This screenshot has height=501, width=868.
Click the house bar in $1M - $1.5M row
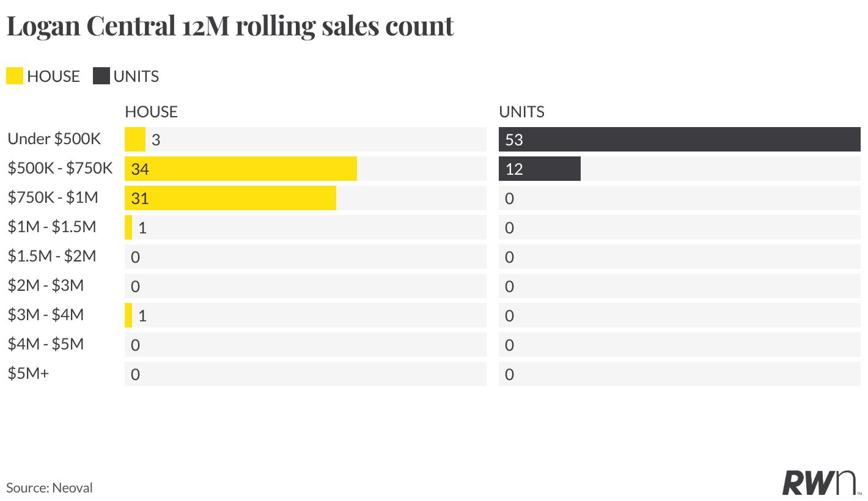tap(128, 227)
